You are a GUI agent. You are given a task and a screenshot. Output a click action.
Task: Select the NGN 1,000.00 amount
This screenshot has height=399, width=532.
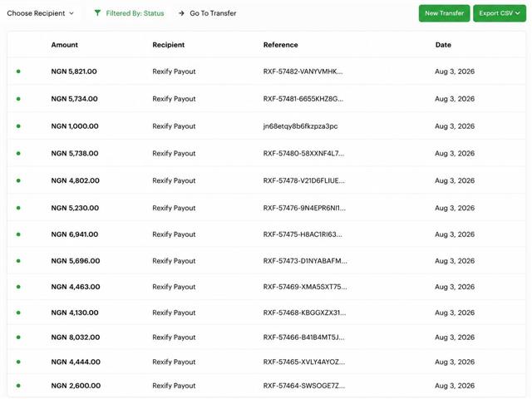point(75,126)
